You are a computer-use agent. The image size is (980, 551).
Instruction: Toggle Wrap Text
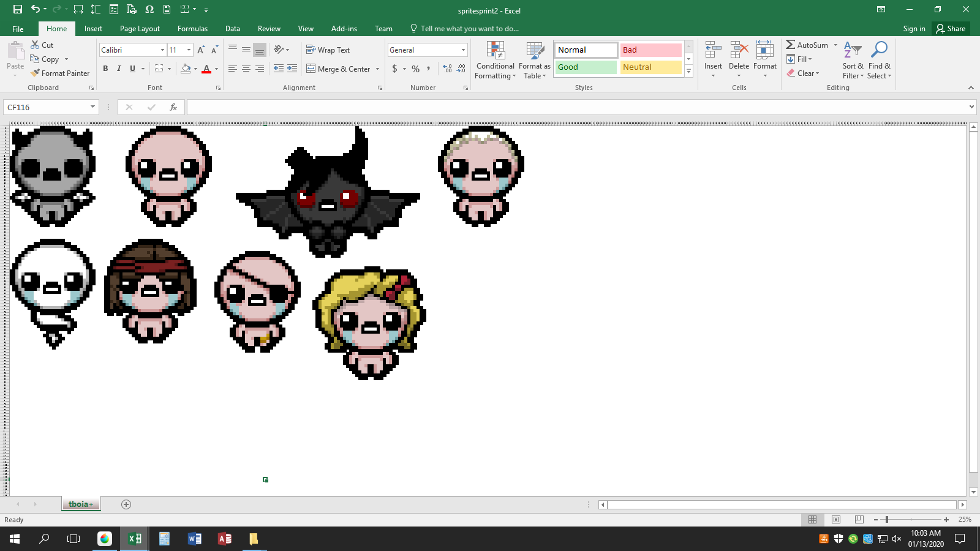click(328, 50)
